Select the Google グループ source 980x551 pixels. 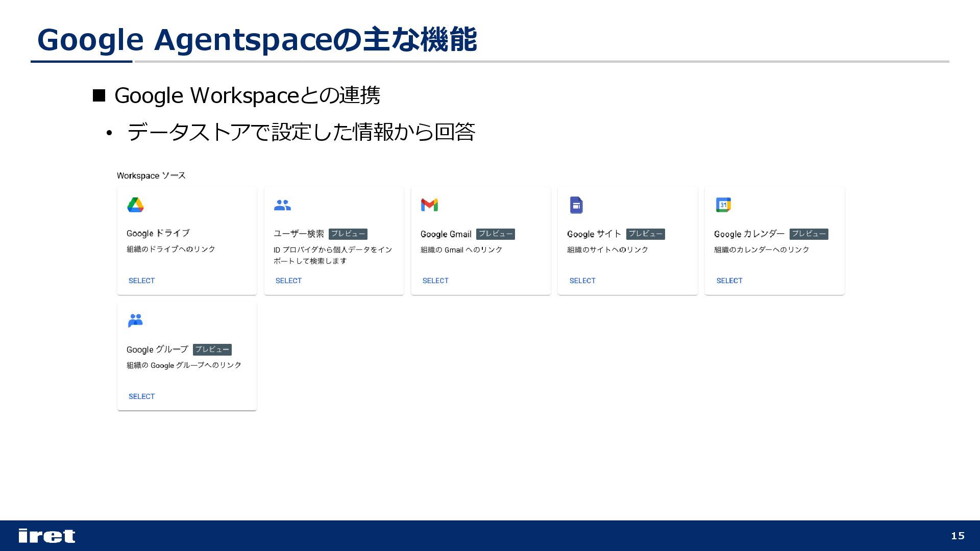coord(141,396)
